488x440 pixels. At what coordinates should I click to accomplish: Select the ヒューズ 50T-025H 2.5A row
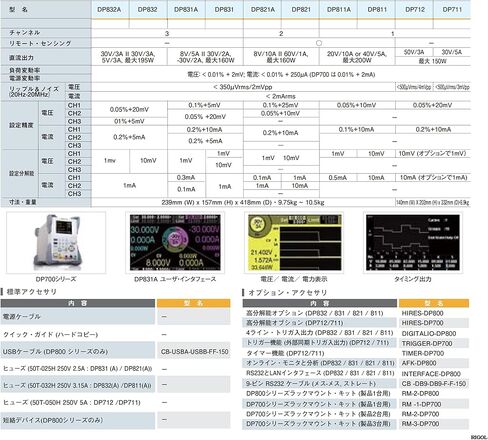(x=115, y=369)
